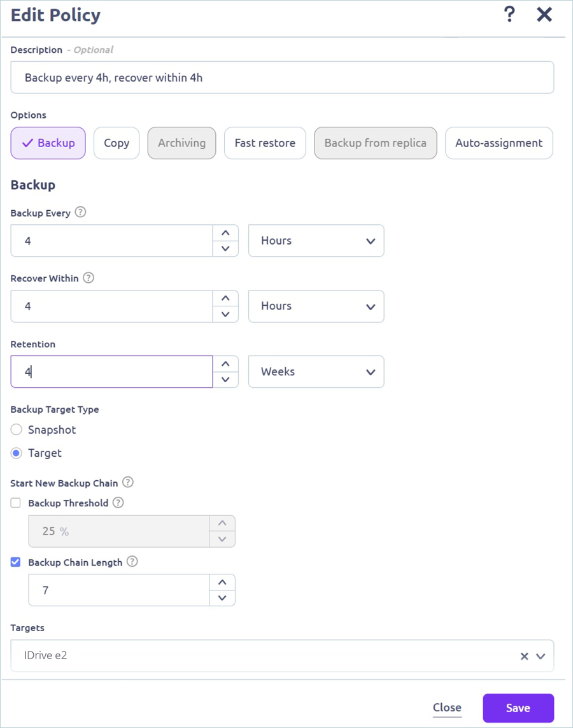The height and width of the screenshot is (728, 573).
Task: Clear the IDrive e2 target selection
Action: point(524,656)
